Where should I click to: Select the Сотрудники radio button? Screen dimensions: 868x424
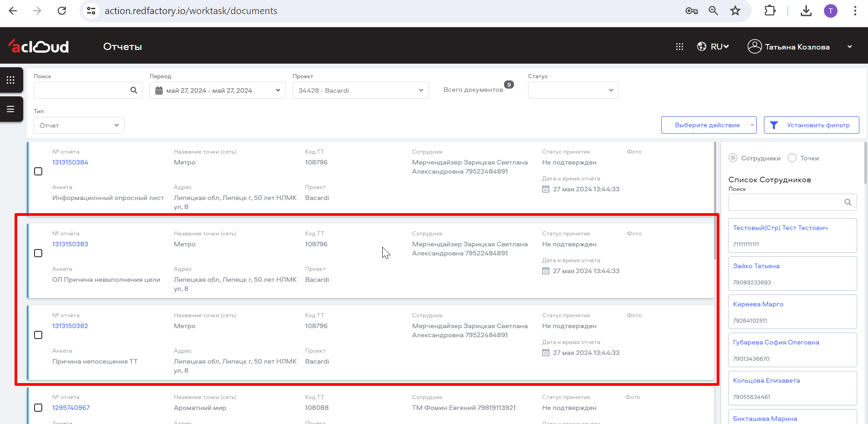[733, 158]
